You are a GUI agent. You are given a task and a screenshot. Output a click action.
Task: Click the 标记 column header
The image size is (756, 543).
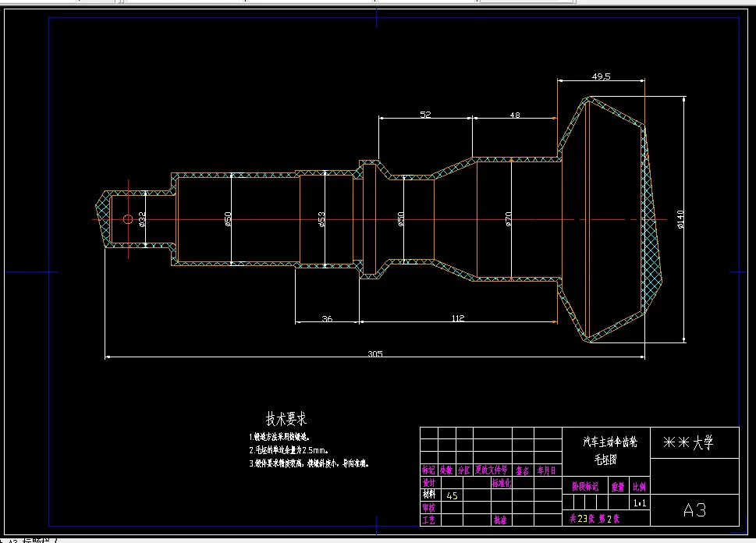(428, 470)
